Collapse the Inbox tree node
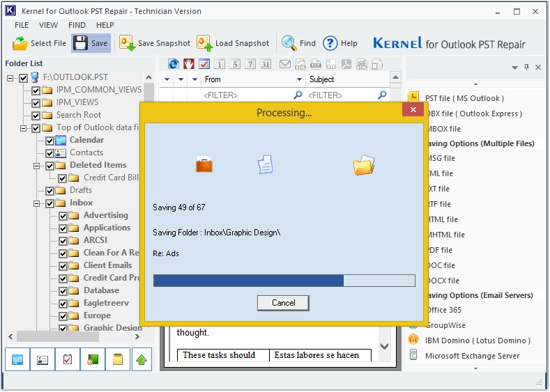550x392 pixels. pos(36,203)
